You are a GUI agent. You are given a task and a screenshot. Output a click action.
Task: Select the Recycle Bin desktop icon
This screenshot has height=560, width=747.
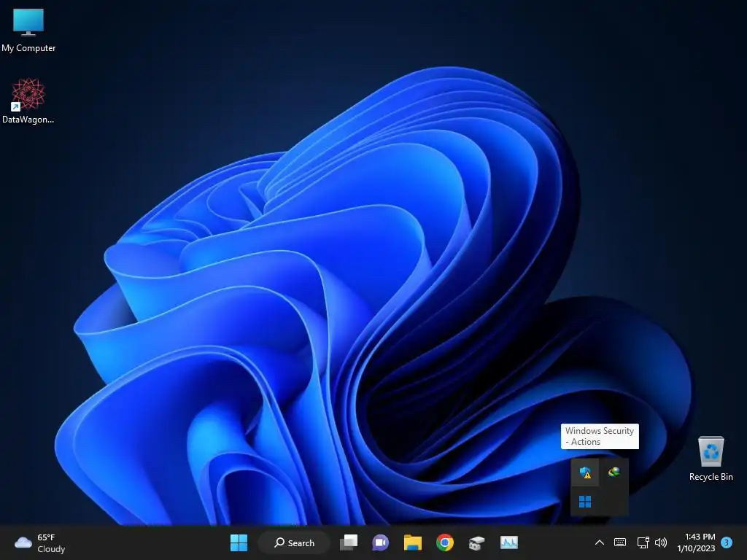[711, 459]
